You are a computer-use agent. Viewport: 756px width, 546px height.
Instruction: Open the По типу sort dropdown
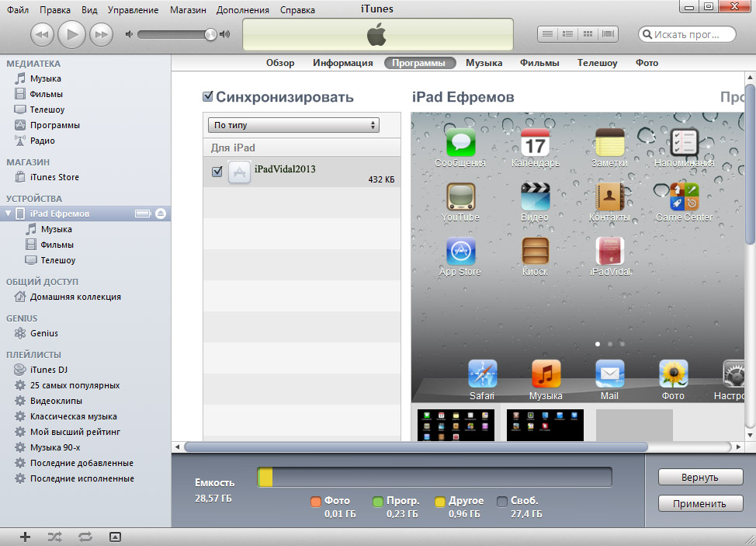(293, 125)
